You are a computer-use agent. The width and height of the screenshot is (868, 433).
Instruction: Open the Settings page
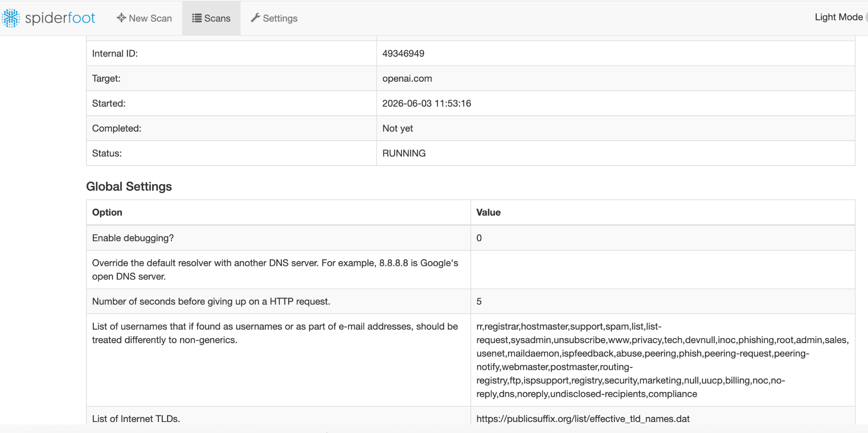274,18
